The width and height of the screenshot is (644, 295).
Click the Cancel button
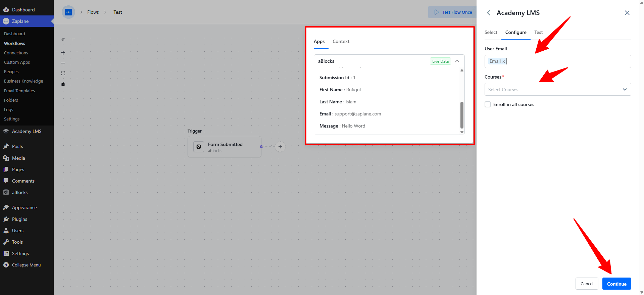[587, 284]
